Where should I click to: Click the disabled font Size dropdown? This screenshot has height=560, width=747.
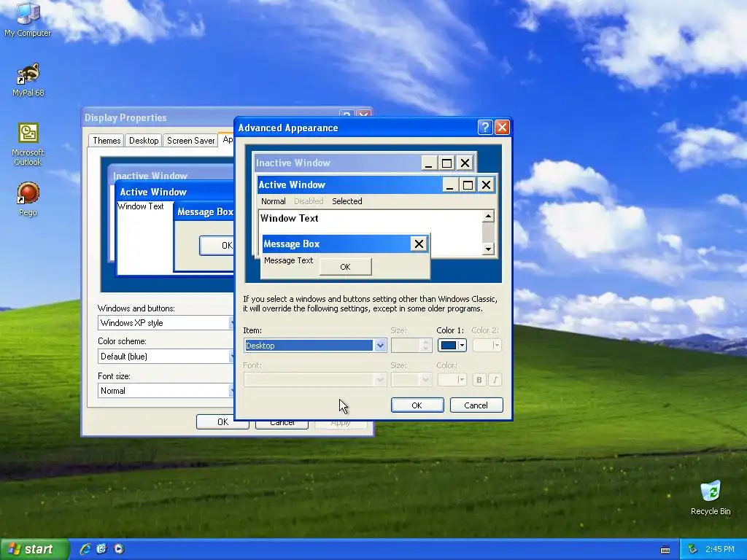click(x=411, y=379)
